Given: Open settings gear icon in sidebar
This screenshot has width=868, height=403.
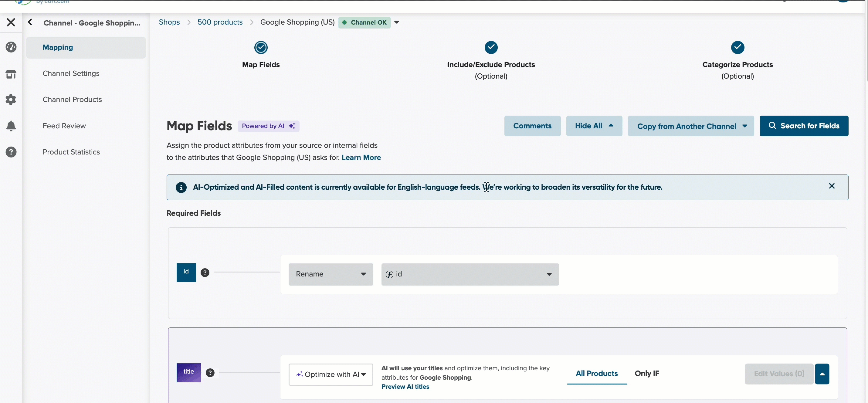Looking at the screenshot, I should [x=11, y=100].
